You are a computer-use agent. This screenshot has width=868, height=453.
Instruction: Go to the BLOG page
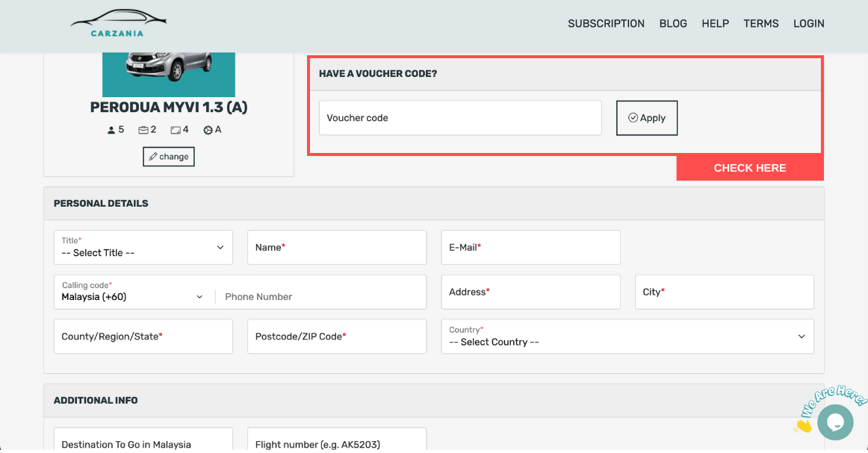tap(672, 23)
